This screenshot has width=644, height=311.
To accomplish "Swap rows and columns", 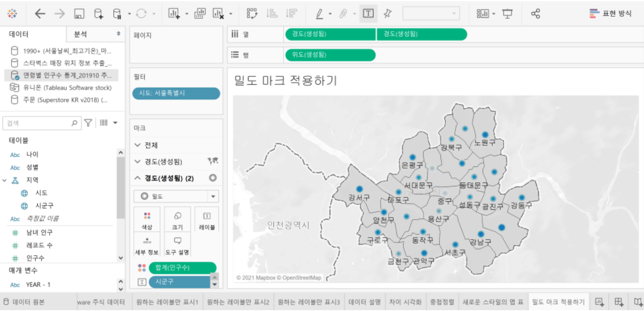I will click(252, 14).
